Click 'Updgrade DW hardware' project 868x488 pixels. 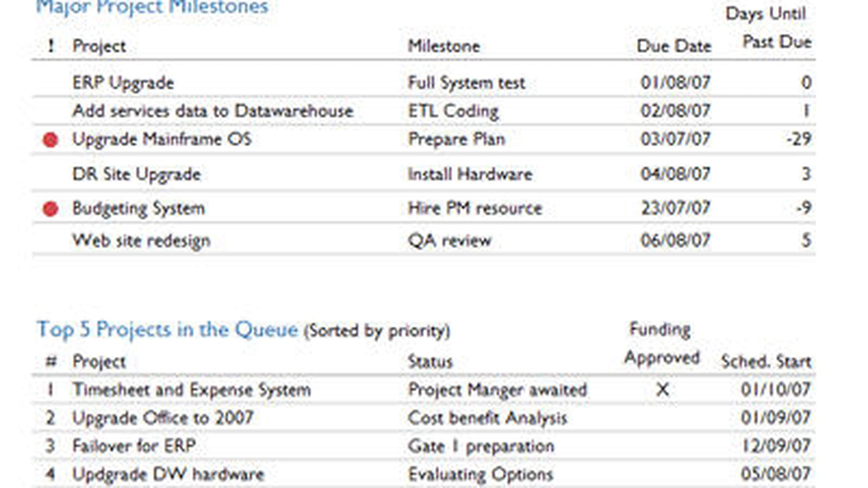click(x=168, y=474)
